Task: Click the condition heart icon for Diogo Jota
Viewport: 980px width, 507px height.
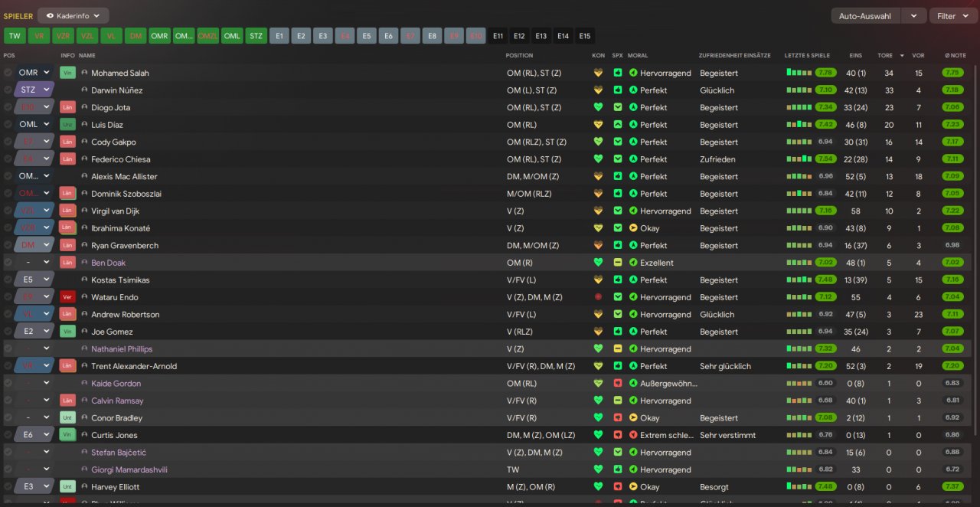Action: tap(599, 107)
